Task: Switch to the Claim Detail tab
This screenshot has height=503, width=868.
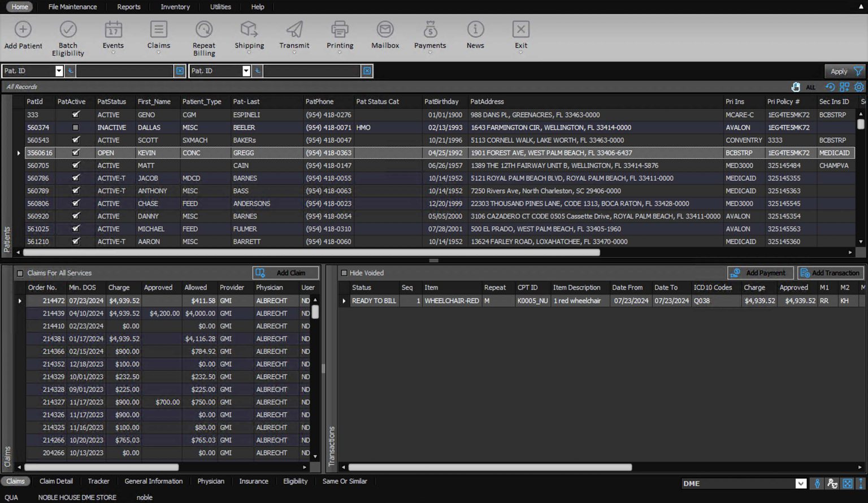Action: coord(55,481)
